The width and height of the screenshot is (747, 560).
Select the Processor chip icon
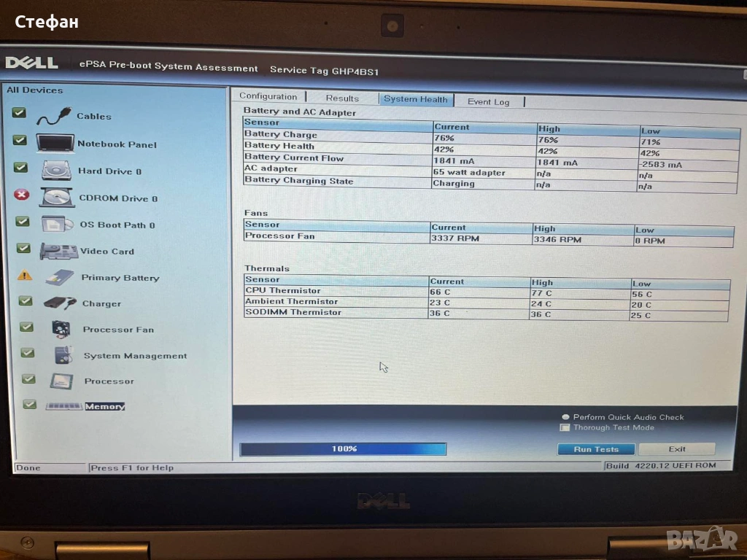[61, 381]
